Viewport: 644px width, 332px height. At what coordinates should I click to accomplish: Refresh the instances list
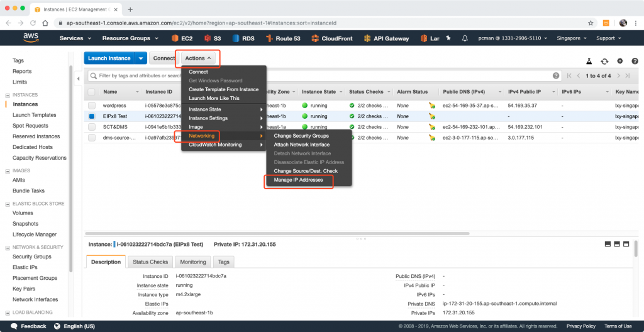pyautogui.click(x=604, y=61)
